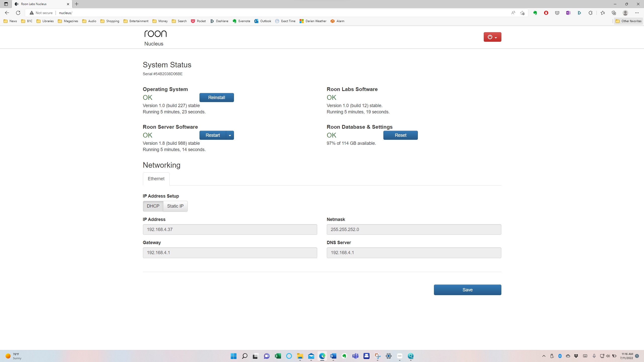
Task: Open the Money bookmarks folder
Action: 160,21
